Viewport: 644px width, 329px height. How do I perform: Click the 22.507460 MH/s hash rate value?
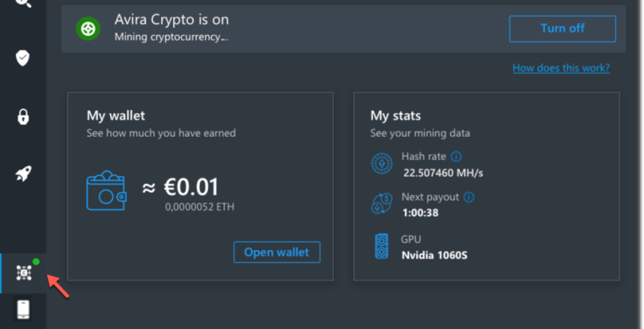(x=443, y=173)
